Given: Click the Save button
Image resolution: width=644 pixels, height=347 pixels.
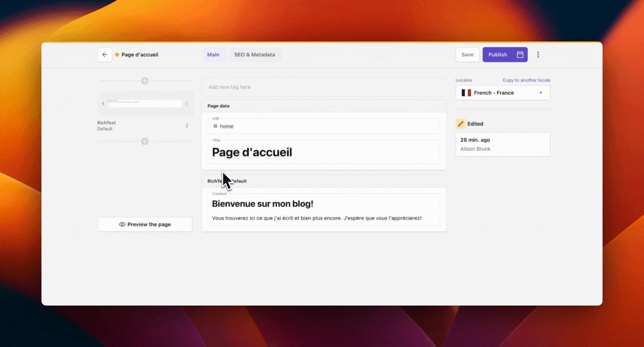Looking at the screenshot, I should (467, 54).
